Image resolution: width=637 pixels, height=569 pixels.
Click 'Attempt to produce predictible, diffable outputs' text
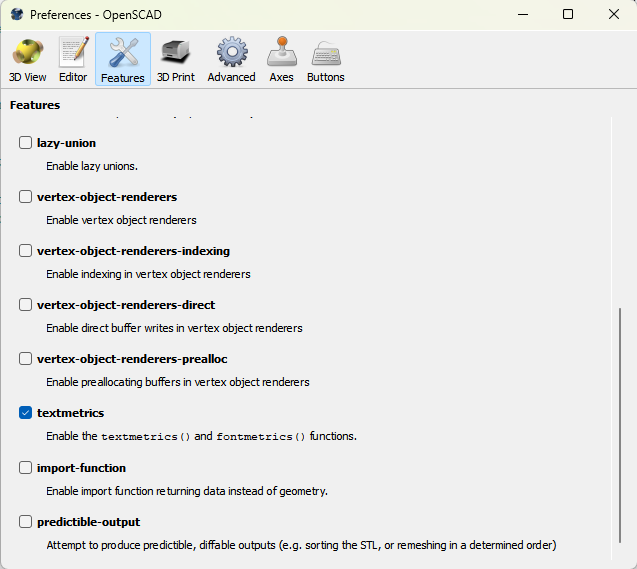coord(301,545)
